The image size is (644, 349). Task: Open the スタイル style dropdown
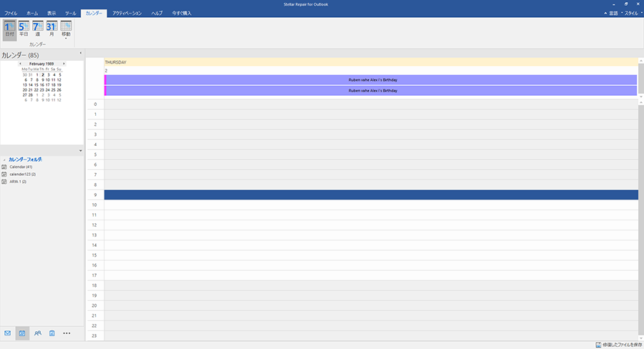point(630,14)
